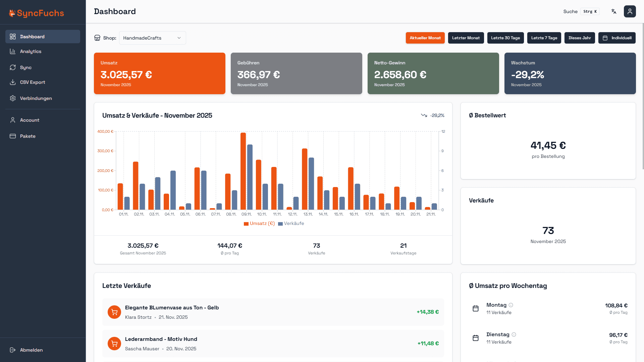This screenshot has height=362, width=644.
Task: Click the 02.11. orange revenue bar
Action: tap(136, 186)
